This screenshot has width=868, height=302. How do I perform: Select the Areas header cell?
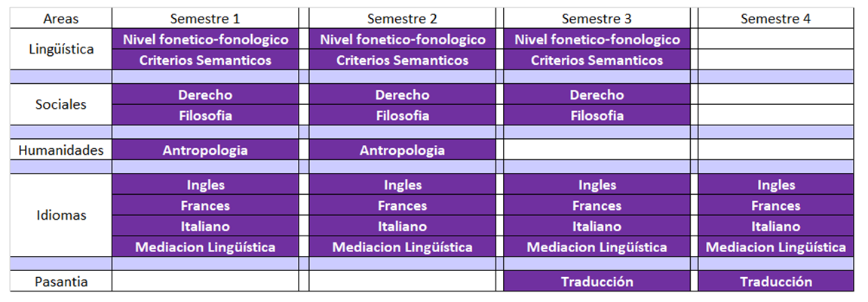[61, 18]
